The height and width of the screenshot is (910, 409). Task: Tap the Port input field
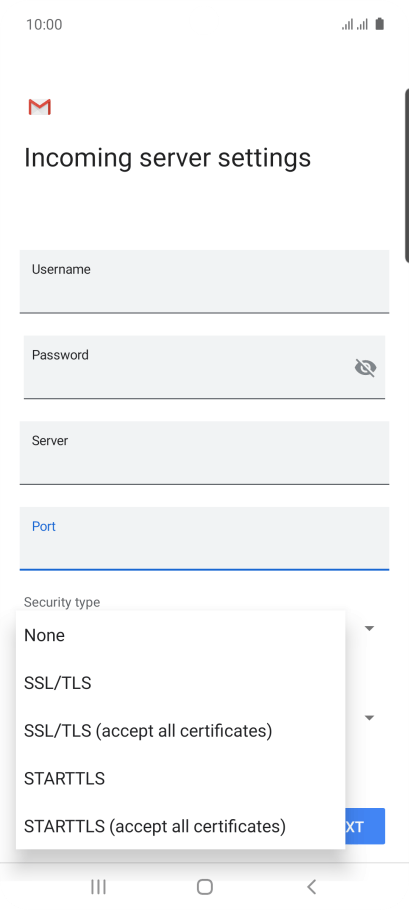tap(204, 539)
